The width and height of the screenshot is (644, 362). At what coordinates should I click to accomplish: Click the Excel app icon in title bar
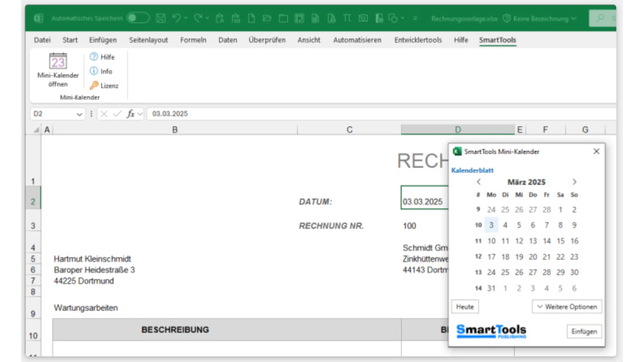pos(39,18)
